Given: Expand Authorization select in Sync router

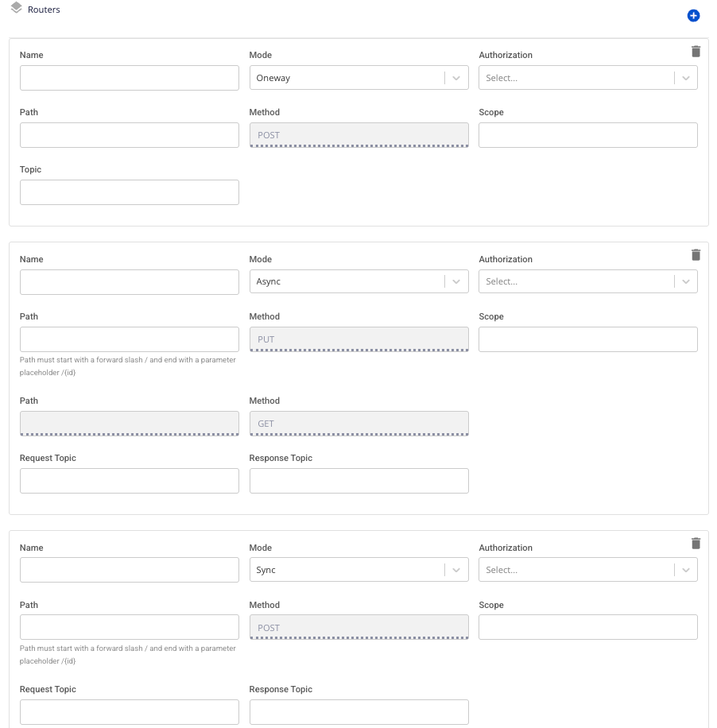Looking at the screenshot, I should coord(587,570).
